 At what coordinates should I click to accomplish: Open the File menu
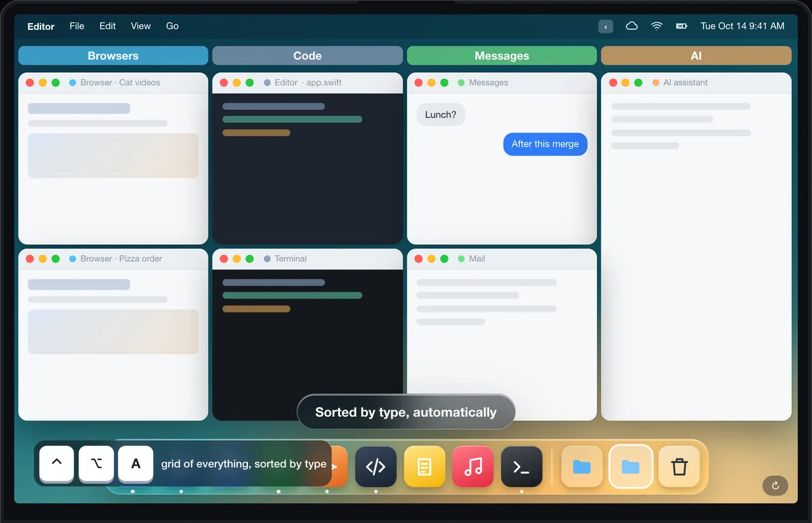tap(77, 26)
